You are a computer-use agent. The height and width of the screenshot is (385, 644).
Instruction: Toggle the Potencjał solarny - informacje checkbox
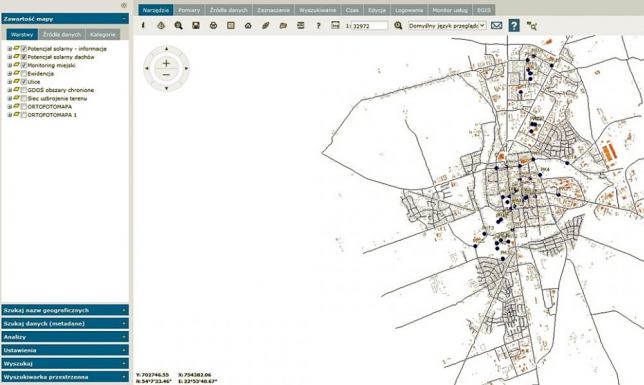[x=24, y=49]
